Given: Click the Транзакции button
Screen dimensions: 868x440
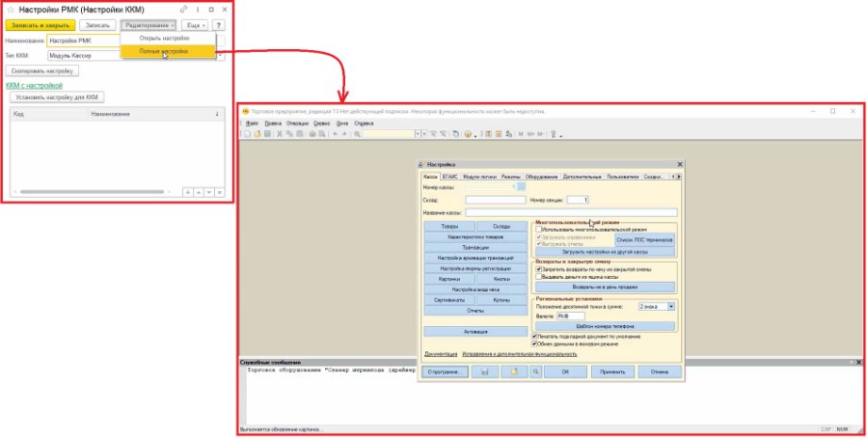Looking at the screenshot, I should coord(475,248).
